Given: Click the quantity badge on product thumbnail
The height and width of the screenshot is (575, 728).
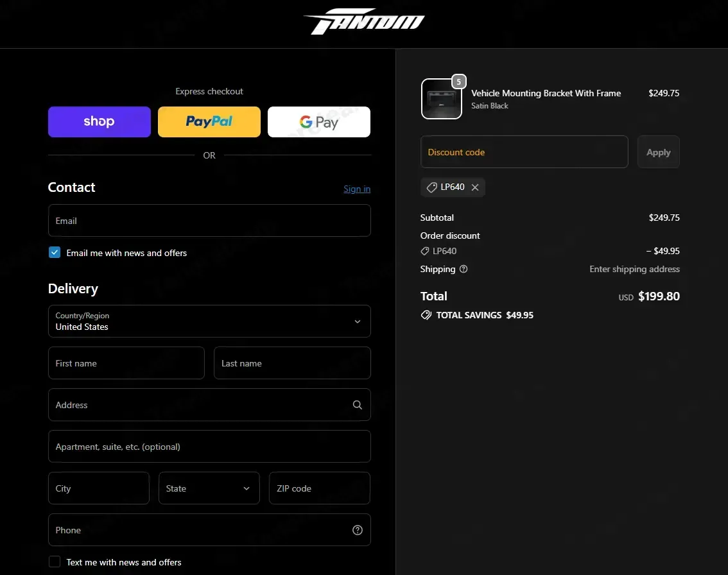Looking at the screenshot, I should tap(459, 82).
